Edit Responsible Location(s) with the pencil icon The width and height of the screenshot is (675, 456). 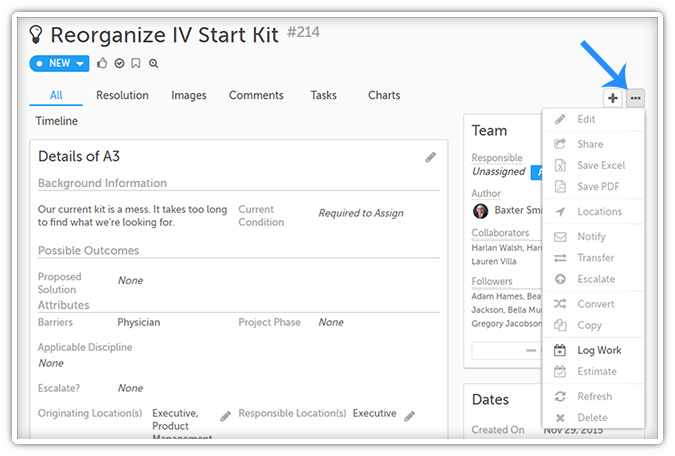410,416
